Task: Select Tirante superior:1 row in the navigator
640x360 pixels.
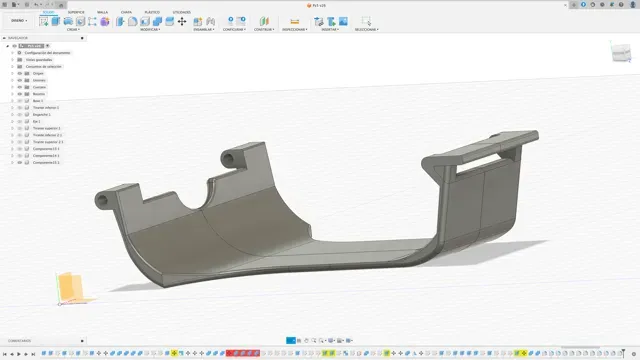Action: point(47,128)
